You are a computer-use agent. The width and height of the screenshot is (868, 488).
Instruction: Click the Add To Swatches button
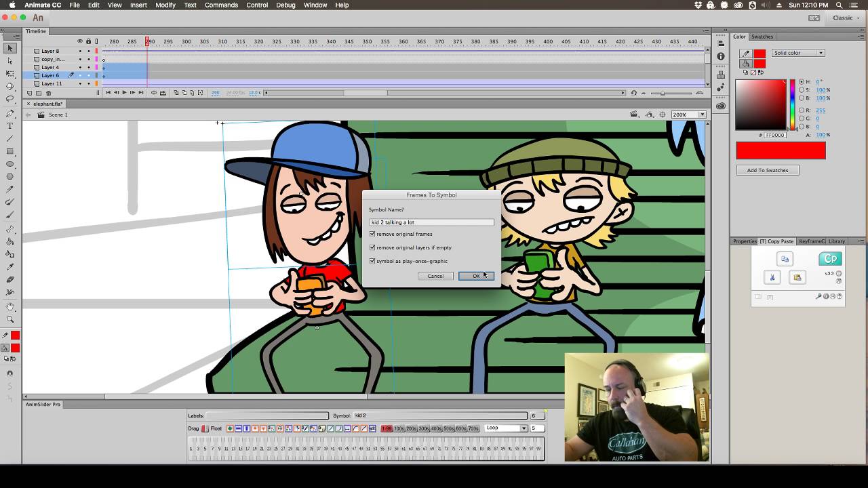coord(768,170)
